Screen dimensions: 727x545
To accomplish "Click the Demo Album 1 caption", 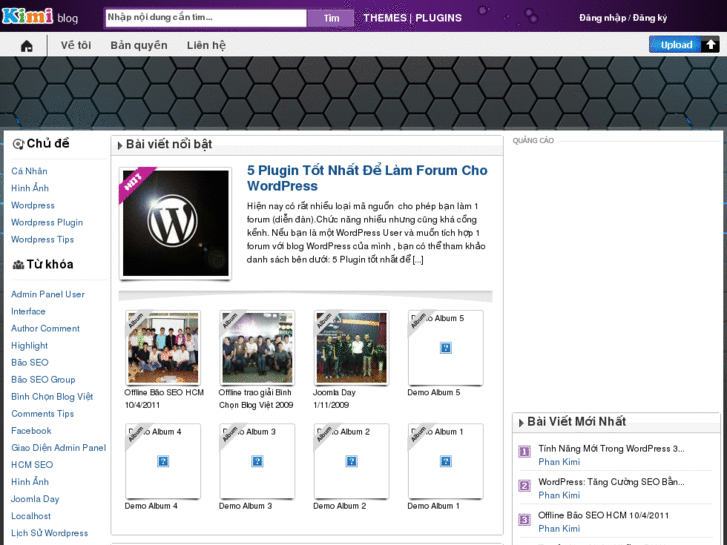I will (x=433, y=506).
